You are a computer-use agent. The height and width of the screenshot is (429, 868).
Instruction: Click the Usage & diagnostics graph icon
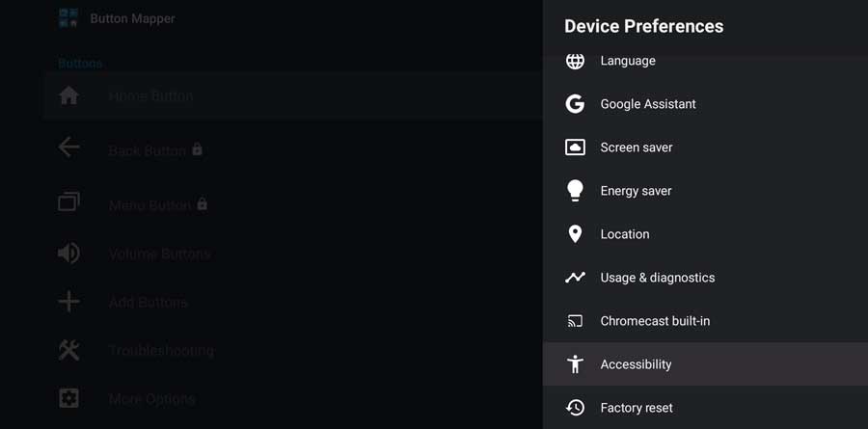pyautogui.click(x=575, y=278)
